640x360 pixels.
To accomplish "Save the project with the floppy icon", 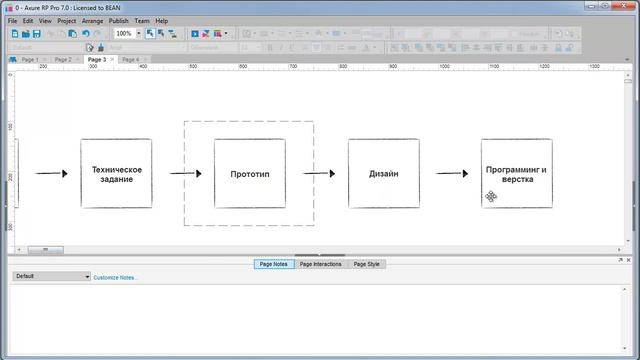I will coord(37,34).
